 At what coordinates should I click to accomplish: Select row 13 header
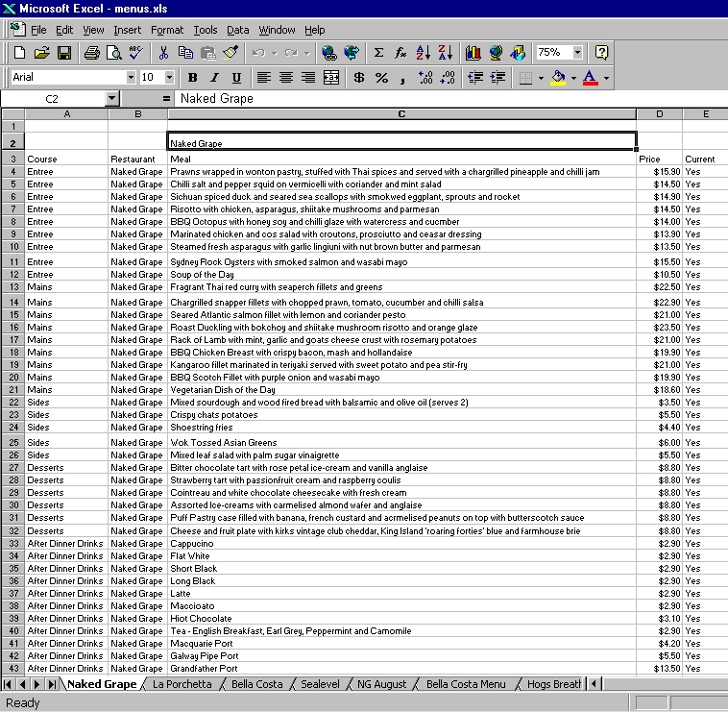pos(13,287)
